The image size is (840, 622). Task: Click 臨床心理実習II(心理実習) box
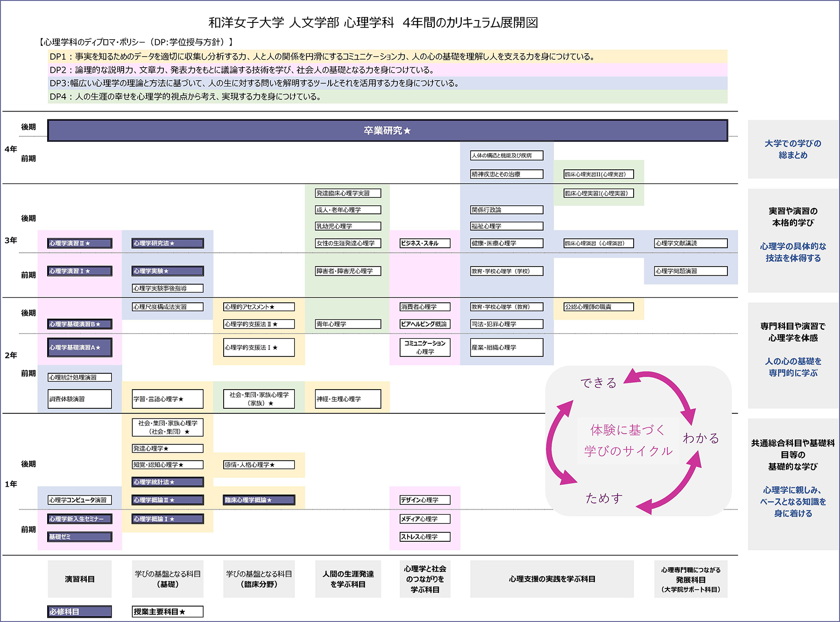click(x=599, y=174)
